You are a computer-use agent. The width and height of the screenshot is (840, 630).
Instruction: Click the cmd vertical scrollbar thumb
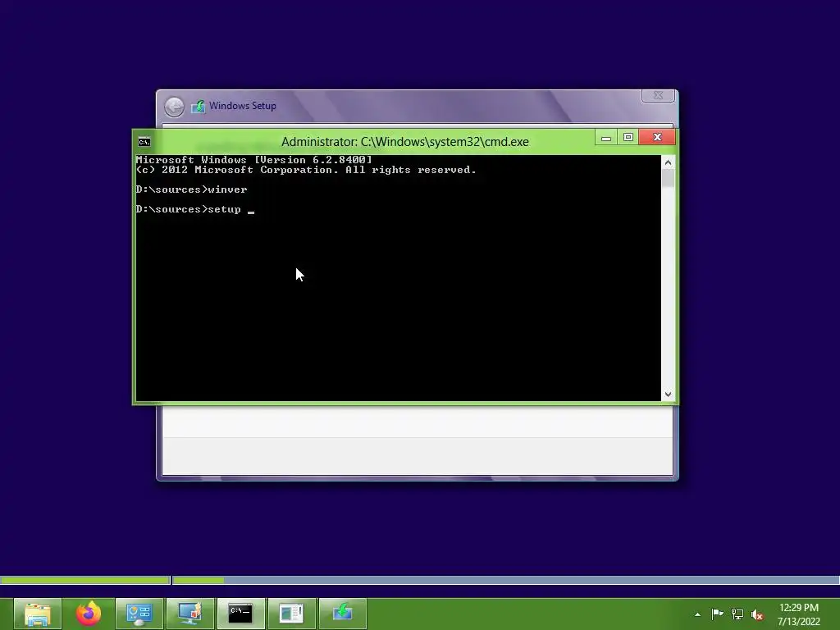(668, 178)
